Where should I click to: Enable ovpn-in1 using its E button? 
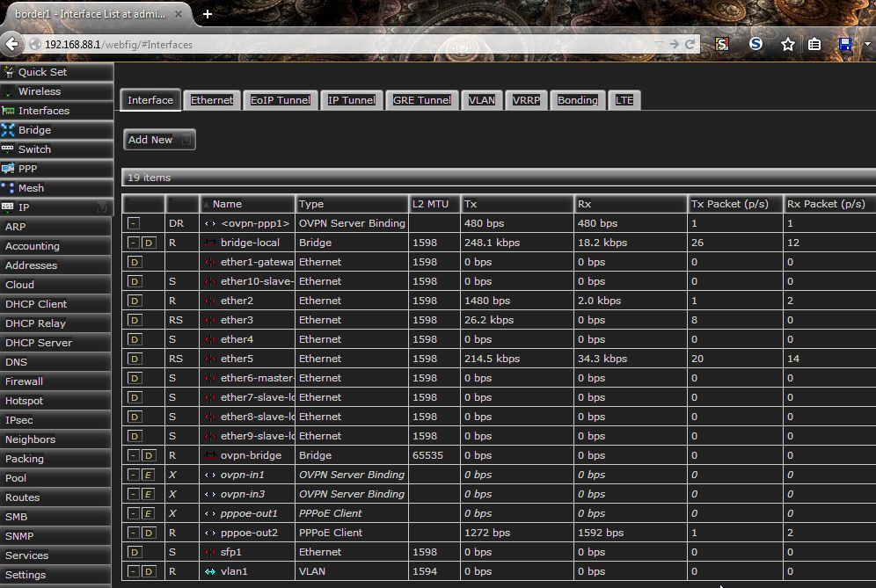(149, 475)
